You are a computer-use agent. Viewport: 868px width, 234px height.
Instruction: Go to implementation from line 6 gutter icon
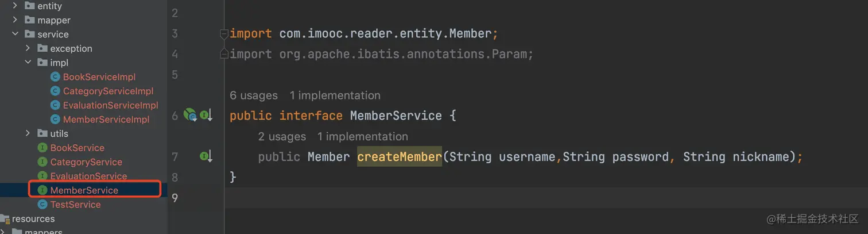(x=206, y=116)
